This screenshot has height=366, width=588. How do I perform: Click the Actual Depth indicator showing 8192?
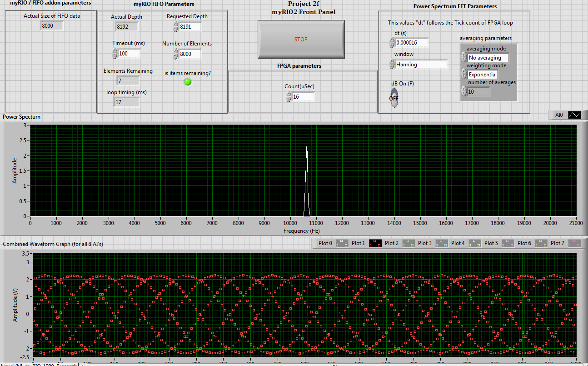point(127,27)
